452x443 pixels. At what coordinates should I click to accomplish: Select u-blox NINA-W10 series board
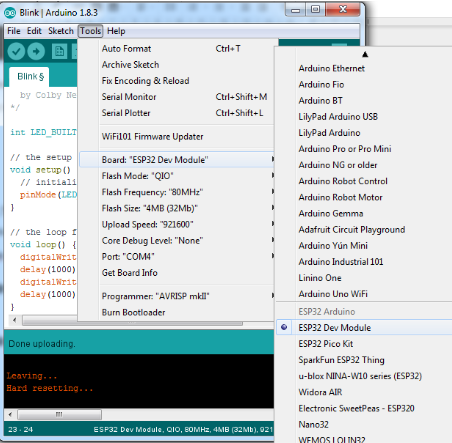pos(364,376)
